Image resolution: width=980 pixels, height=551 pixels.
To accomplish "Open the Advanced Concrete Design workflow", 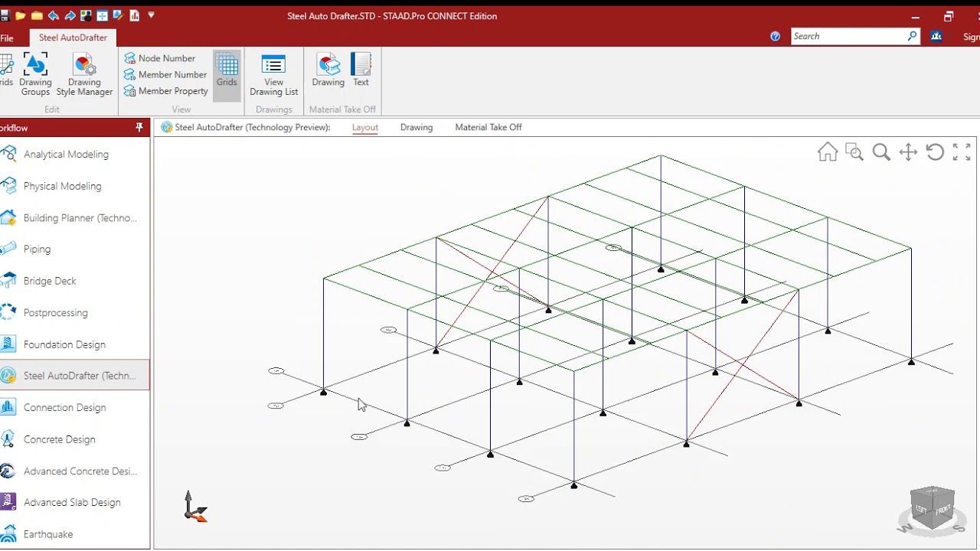I will (75, 471).
